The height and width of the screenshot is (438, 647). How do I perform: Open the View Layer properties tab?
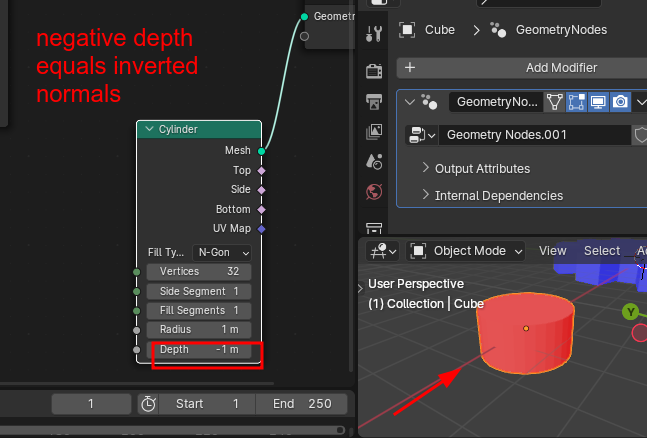pyautogui.click(x=376, y=131)
